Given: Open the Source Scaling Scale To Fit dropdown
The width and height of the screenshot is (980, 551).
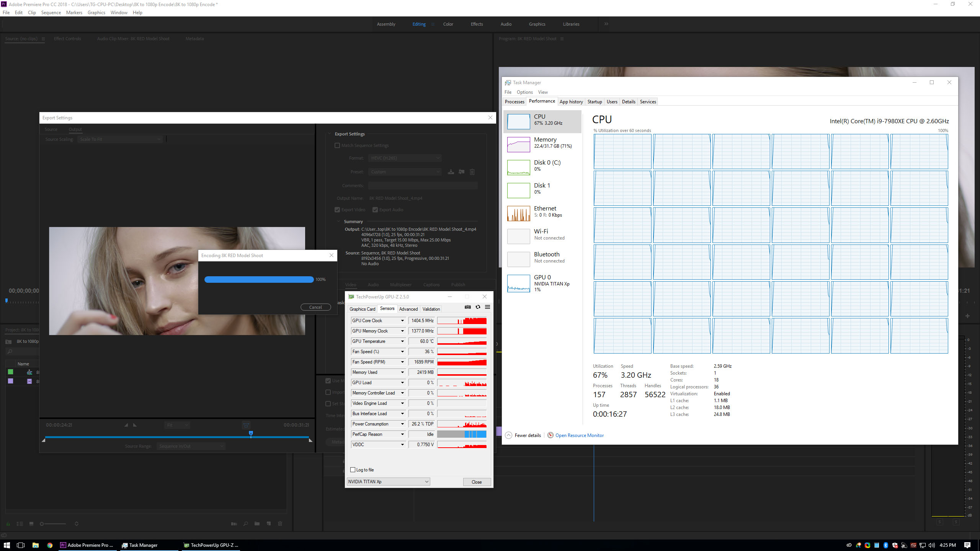Looking at the screenshot, I should (x=120, y=139).
